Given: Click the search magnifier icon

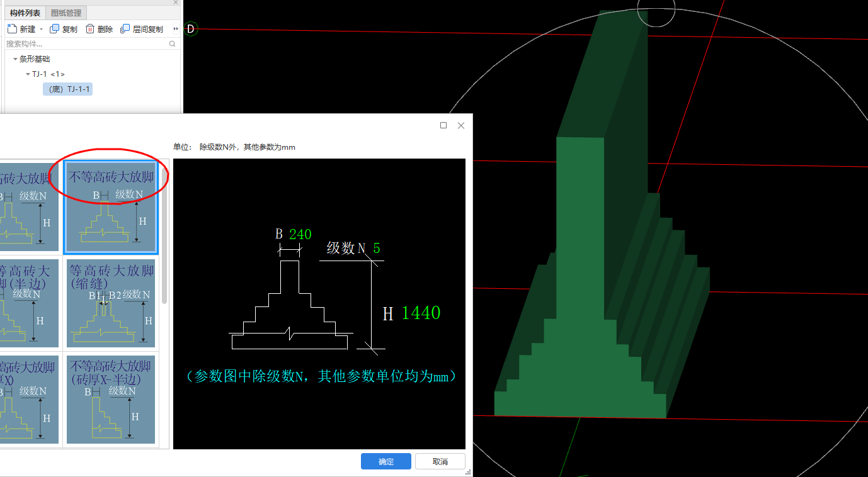Looking at the screenshot, I should coord(173,44).
